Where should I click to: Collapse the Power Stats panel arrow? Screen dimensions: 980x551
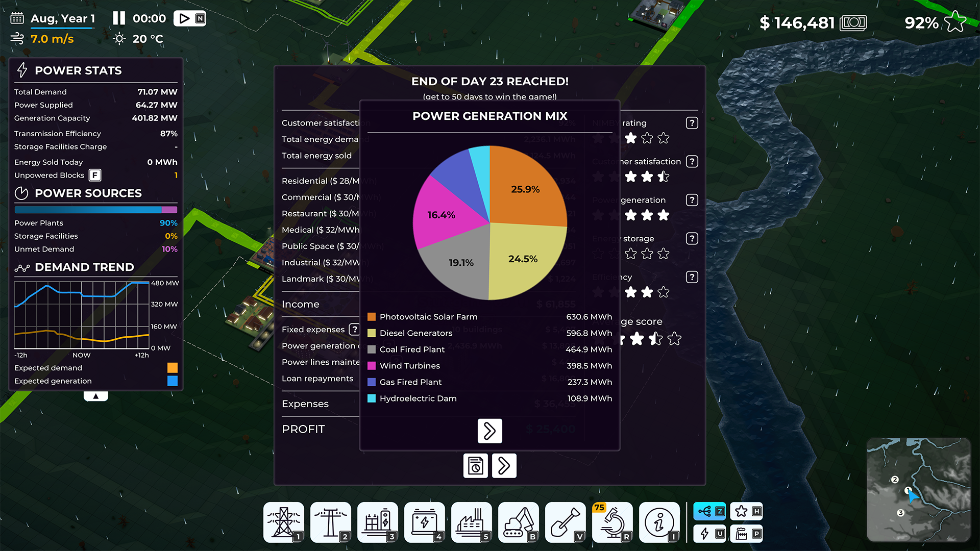[x=95, y=396]
